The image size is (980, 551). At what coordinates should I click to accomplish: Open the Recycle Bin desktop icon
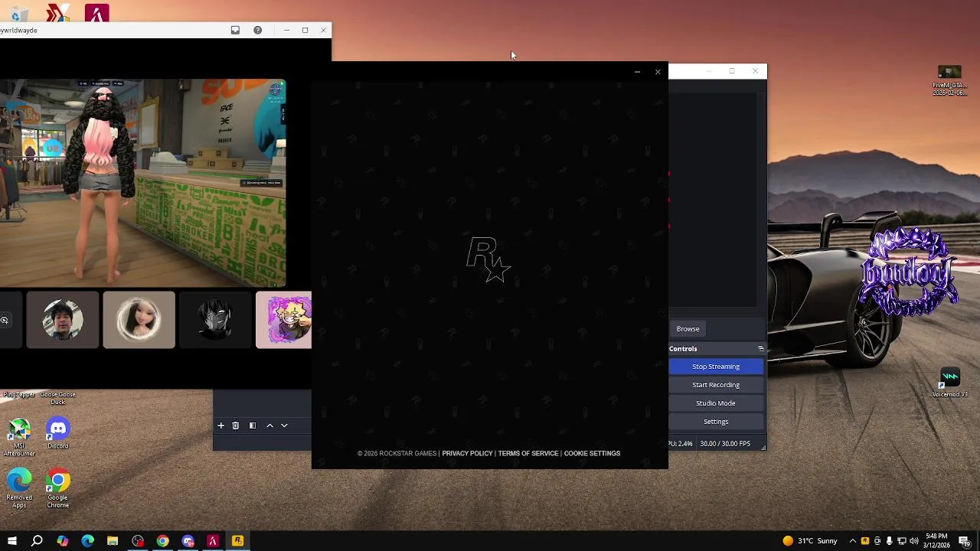coord(19,13)
